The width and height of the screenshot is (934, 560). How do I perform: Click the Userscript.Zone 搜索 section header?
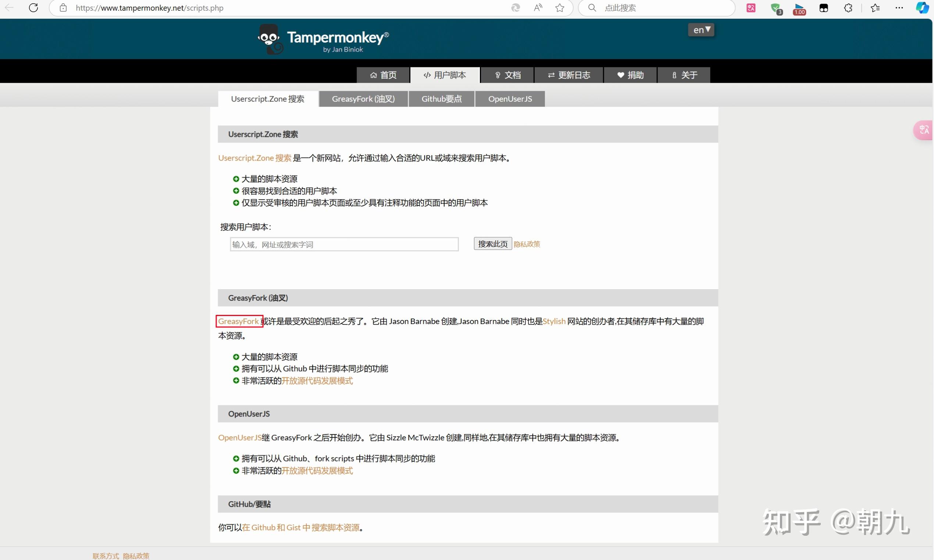[468, 134]
